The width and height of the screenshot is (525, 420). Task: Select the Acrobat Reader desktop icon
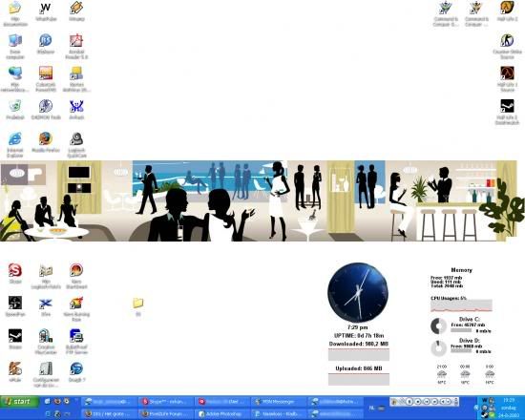tap(76, 47)
